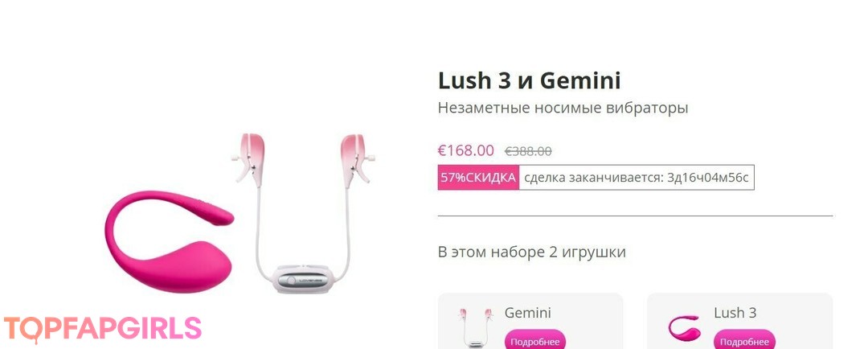
Task: Click the 'В этом наборе 2 игрушки' heading
Action: [x=532, y=252]
